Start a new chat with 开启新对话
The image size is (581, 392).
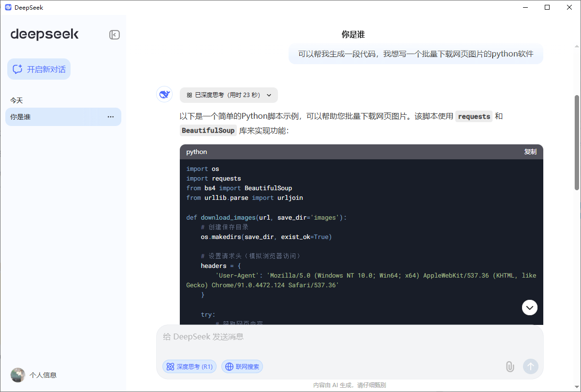39,69
